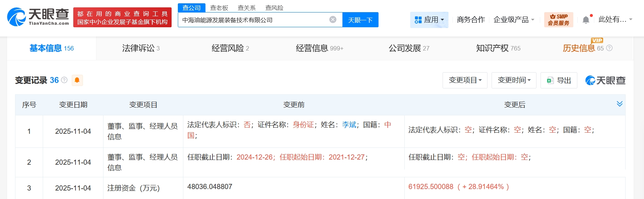Select the 查老板 search mode tab

point(219,8)
